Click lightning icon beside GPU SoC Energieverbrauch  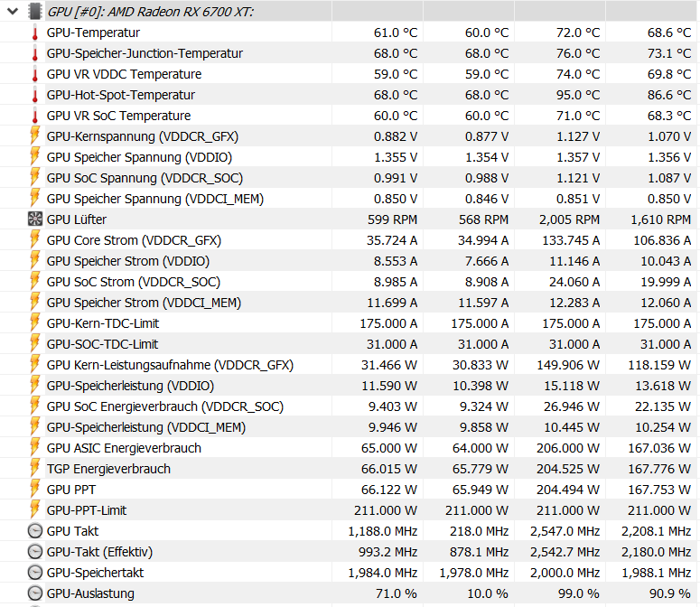[35, 406]
